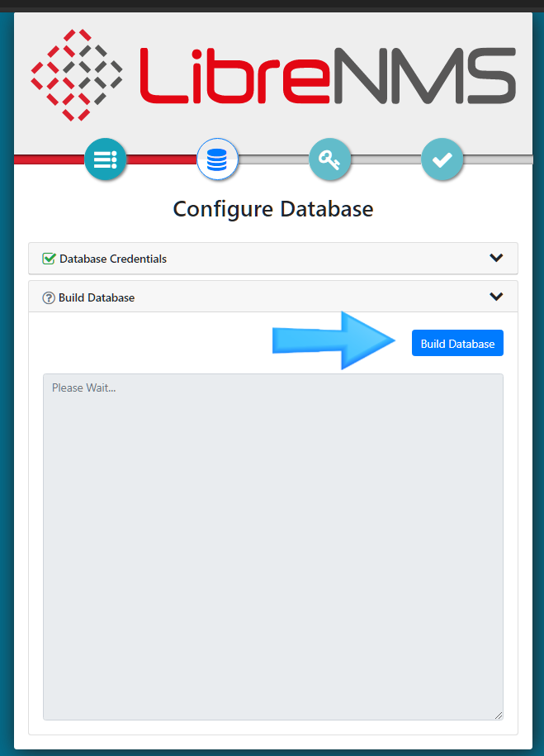Open the pre-install checks step icon
Viewport: 544px width, 756px height.
point(106,159)
